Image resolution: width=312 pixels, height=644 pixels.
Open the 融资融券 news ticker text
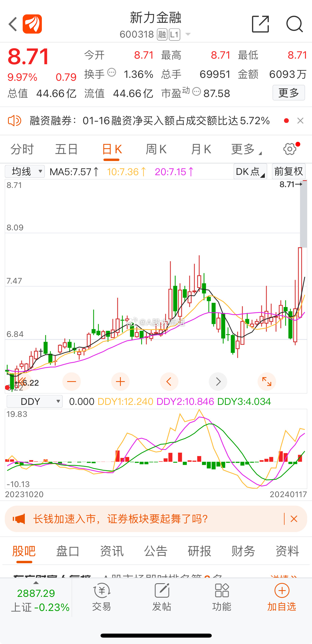pos(150,121)
